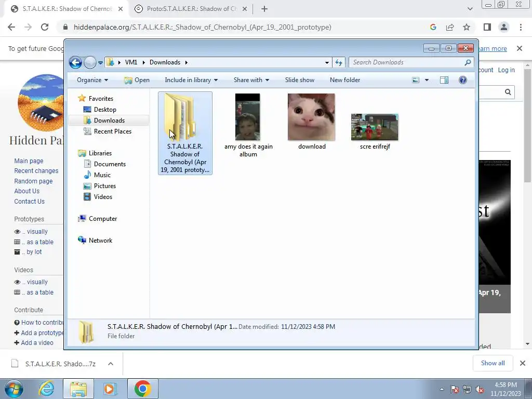Image resolution: width=532 pixels, height=399 pixels.
Task: Click Recent changes link
Action: pyautogui.click(x=36, y=171)
